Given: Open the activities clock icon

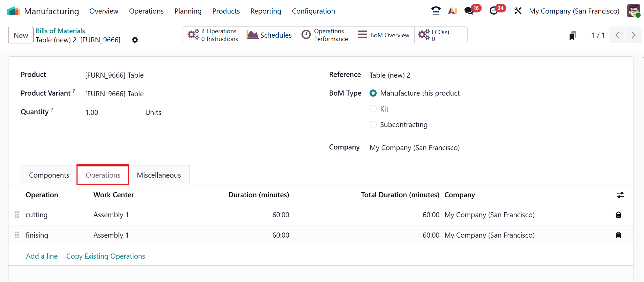Looking at the screenshot, I should [x=494, y=11].
